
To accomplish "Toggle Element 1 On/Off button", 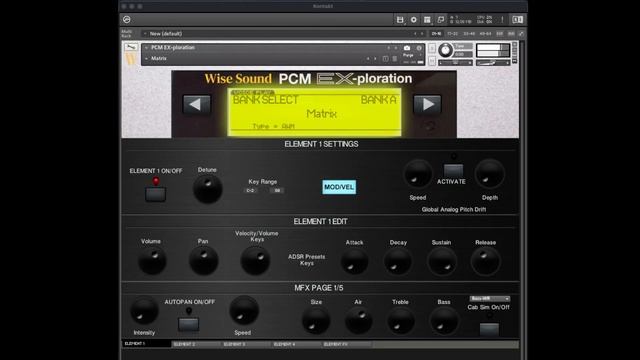I will coord(156,194).
